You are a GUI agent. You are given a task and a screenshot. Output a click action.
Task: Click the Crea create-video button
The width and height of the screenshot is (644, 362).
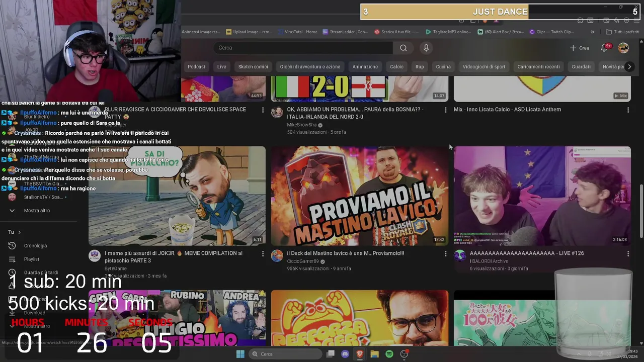tap(580, 48)
